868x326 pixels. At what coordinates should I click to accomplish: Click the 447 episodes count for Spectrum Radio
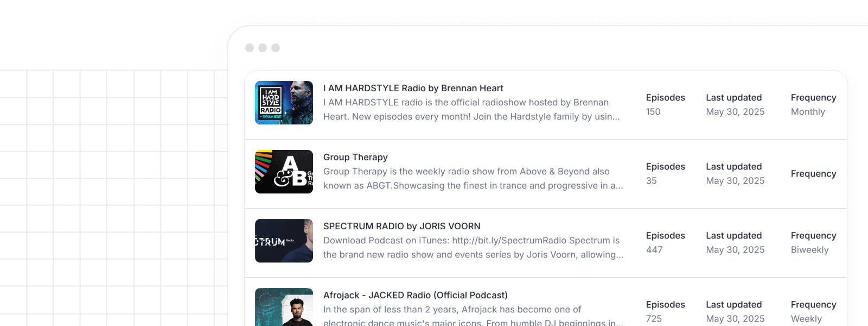(x=654, y=250)
